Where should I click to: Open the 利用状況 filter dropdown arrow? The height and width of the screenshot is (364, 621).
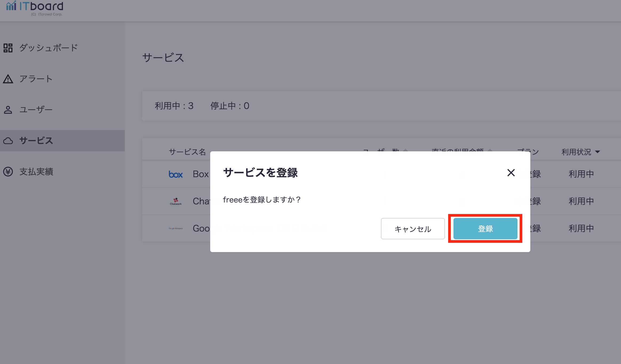pyautogui.click(x=598, y=152)
